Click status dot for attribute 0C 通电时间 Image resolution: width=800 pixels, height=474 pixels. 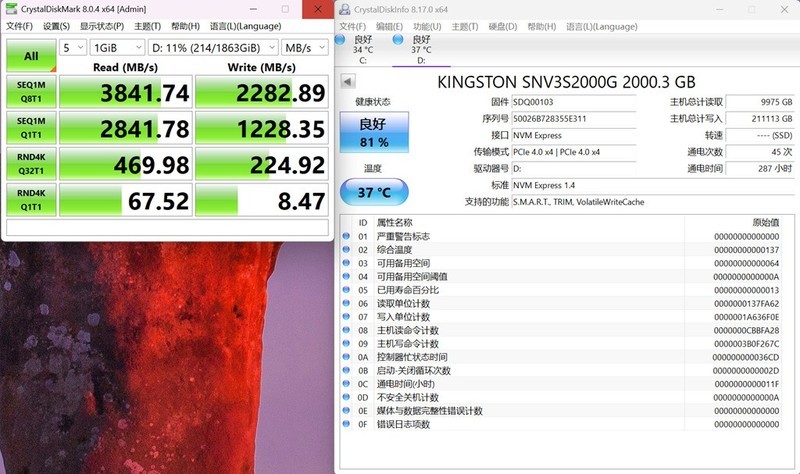(x=346, y=383)
